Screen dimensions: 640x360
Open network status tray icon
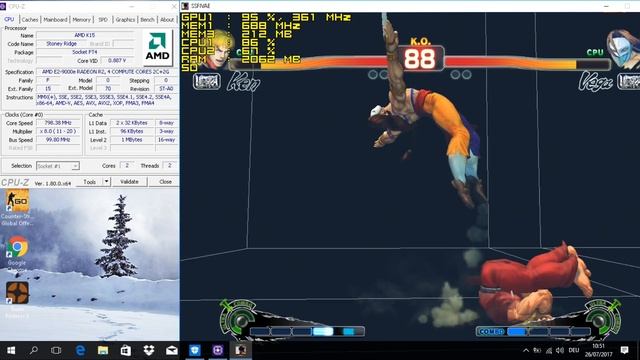coord(549,350)
